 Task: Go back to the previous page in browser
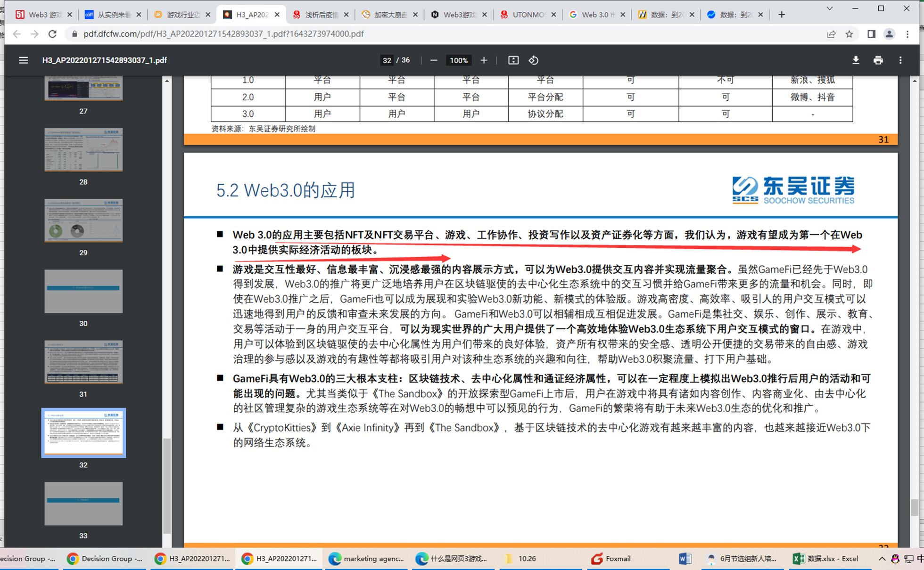[16, 34]
